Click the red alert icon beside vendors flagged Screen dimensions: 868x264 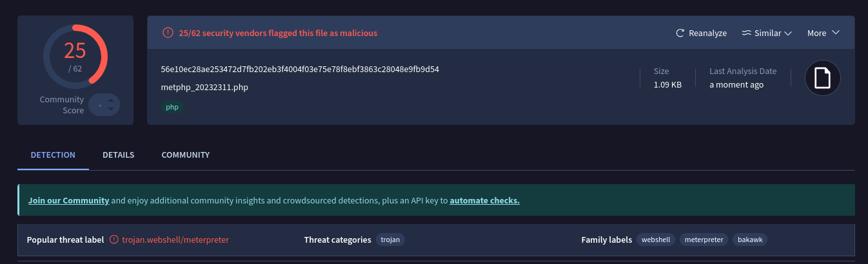coord(168,33)
